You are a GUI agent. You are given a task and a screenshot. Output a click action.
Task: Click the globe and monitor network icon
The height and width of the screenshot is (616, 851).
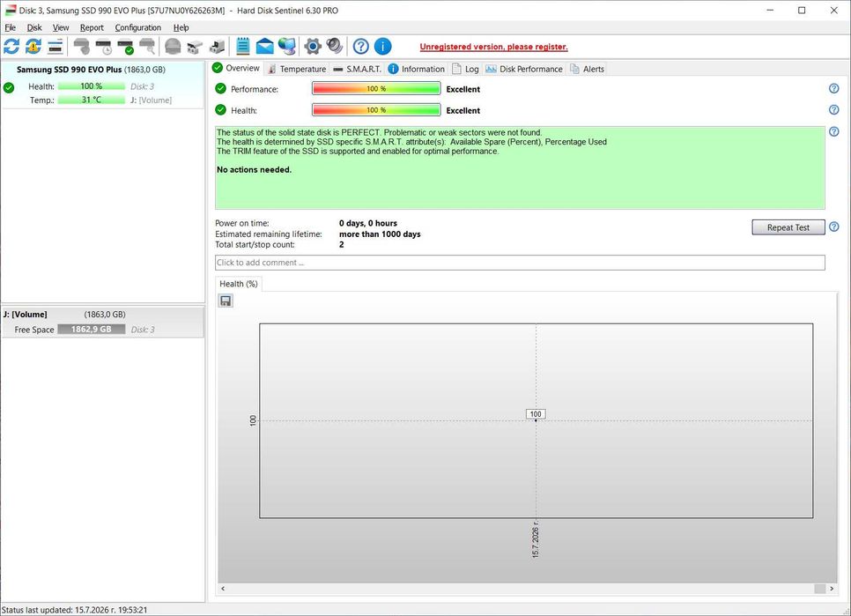pos(287,47)
